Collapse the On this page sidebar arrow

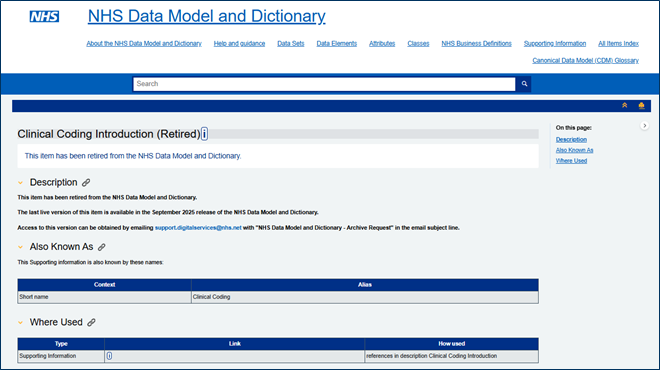coord(644,125)
